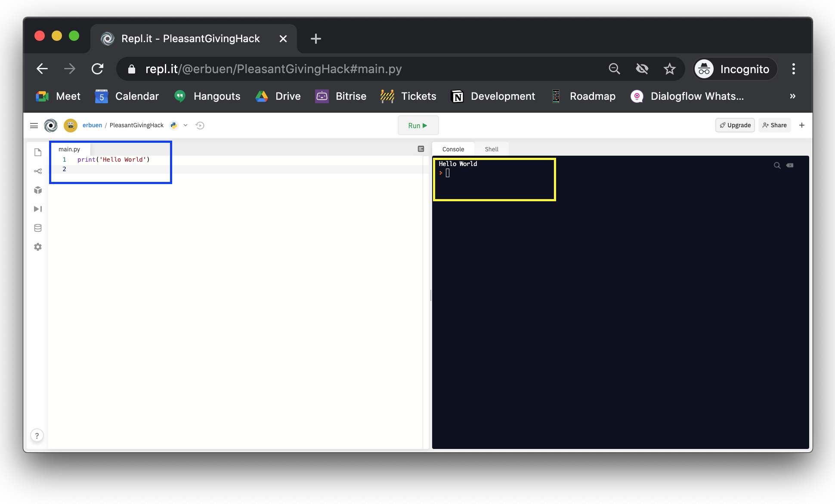Select the Repl.it - PleasantGivingHack browser tab
The height and width of the screenshot is (504, 835).
coord(190,39)
